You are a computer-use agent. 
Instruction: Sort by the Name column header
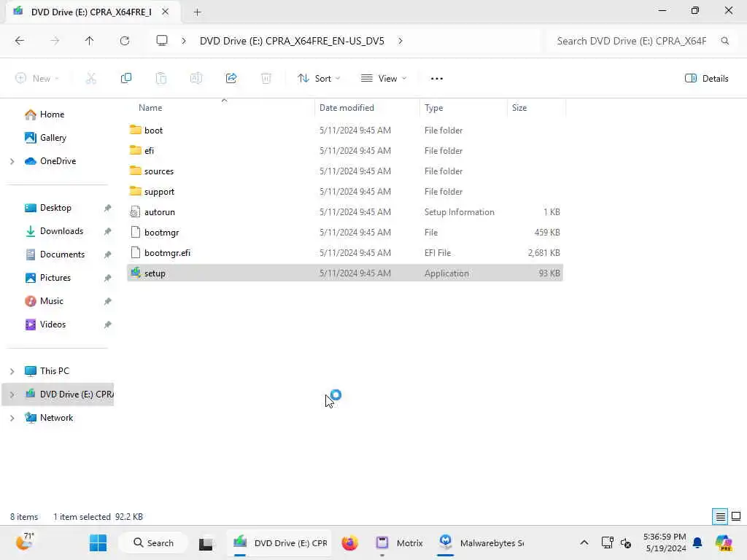pos(220,108)
